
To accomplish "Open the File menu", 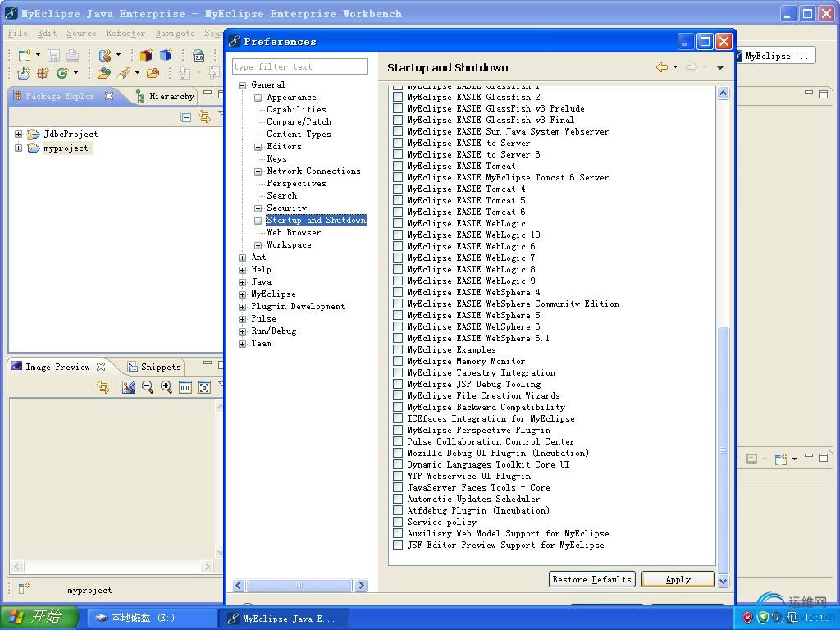I will tap(18, 33).
